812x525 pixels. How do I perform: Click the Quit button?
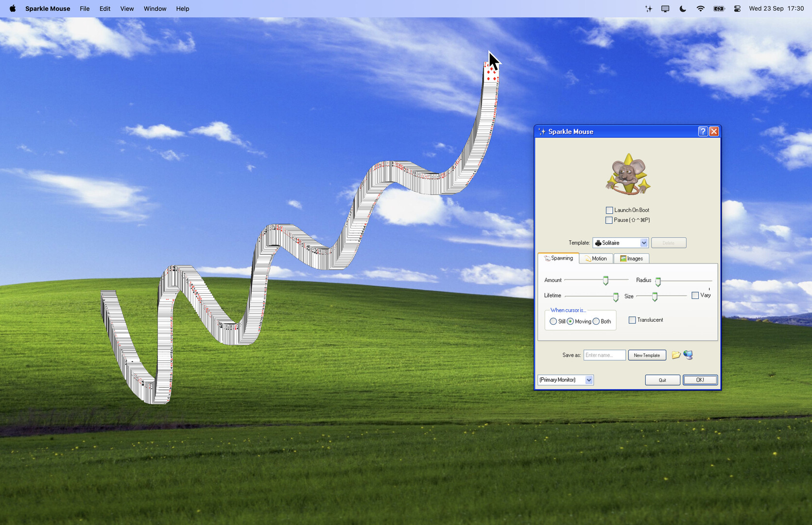662,380
